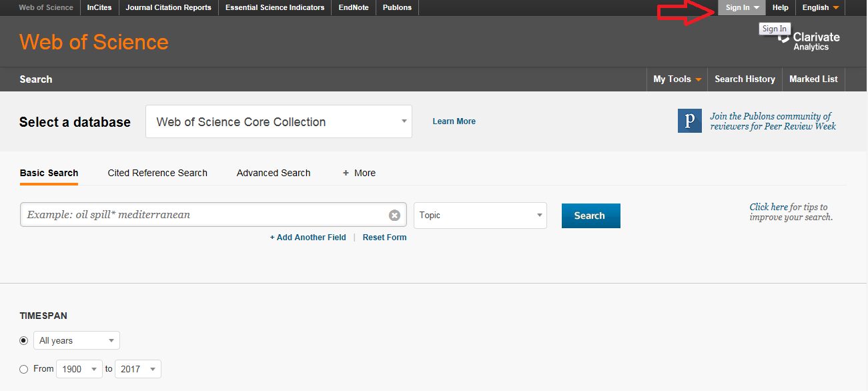Click Reset Form
The height and width of the screenshot is (391, 868).
point(384,238)
